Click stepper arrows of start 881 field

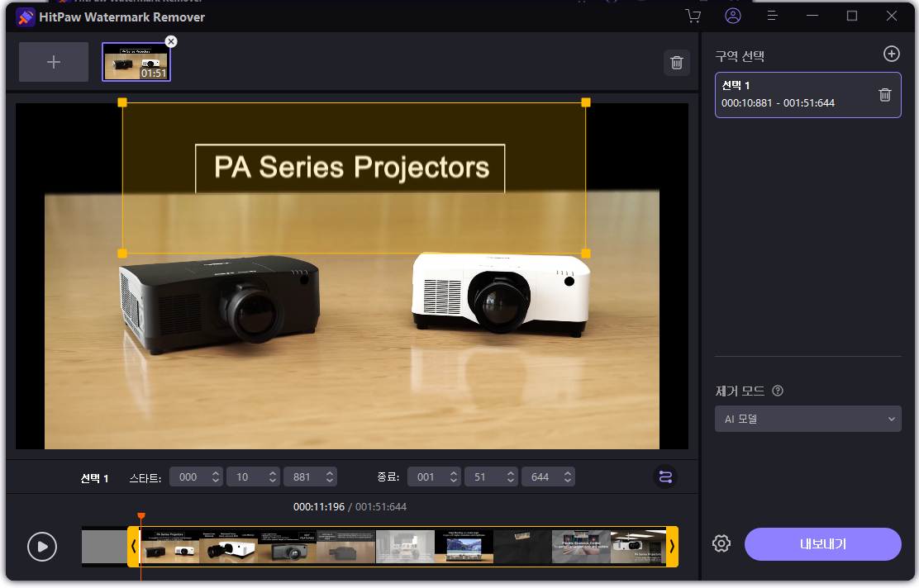pos(330,477)
